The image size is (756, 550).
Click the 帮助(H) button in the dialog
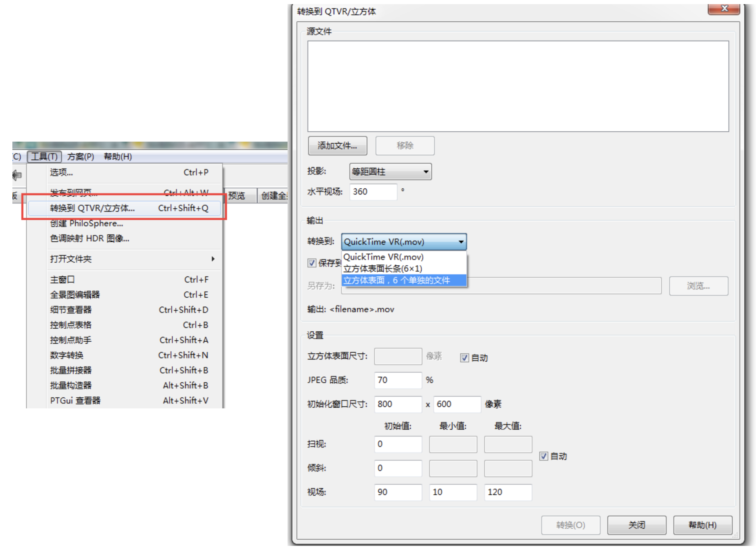(x=703, y=525)
